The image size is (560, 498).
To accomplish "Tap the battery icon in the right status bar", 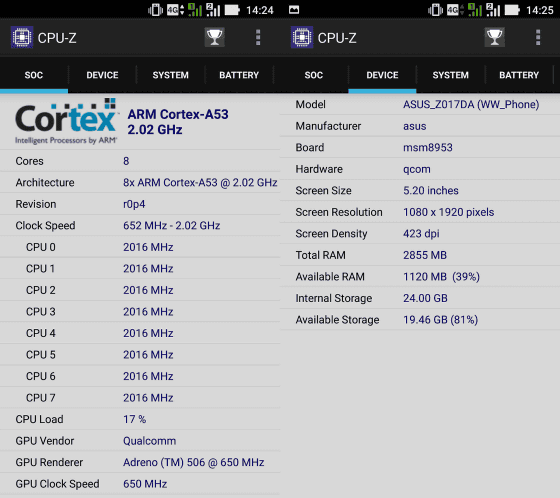I will [x=512, y=10].
